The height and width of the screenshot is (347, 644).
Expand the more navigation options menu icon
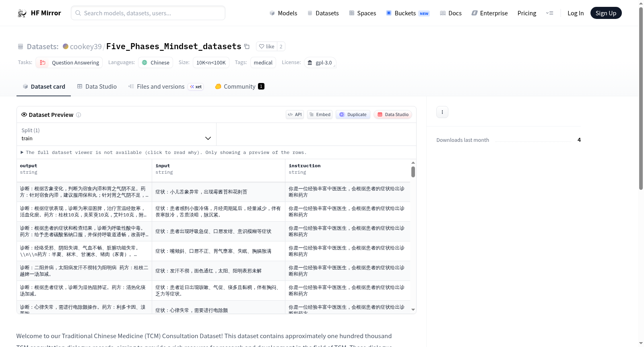549,13
